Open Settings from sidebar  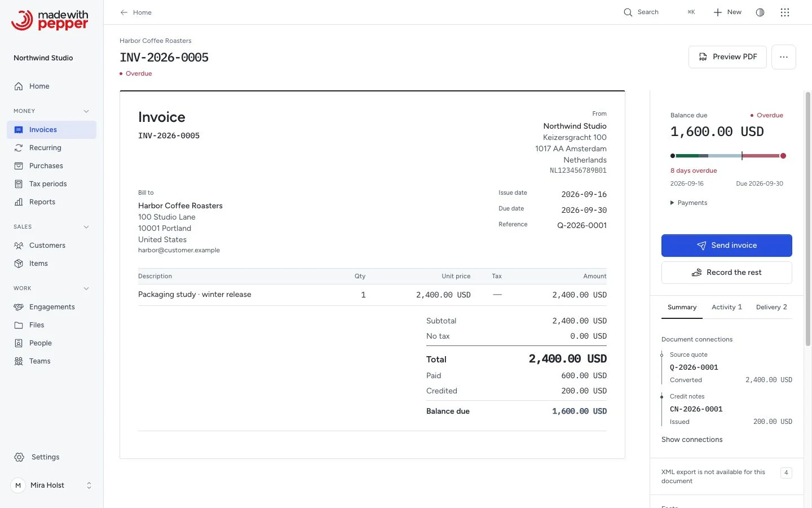51,457
